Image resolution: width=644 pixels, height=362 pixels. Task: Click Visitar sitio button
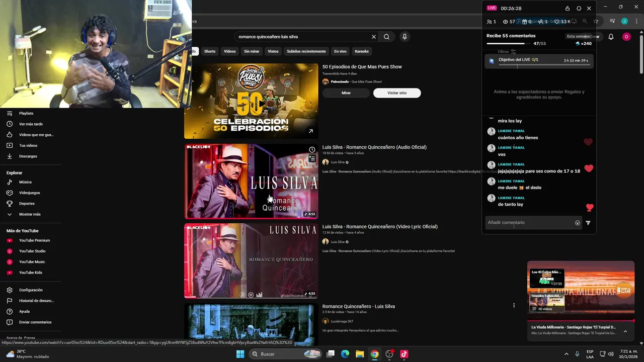(397, 93)
